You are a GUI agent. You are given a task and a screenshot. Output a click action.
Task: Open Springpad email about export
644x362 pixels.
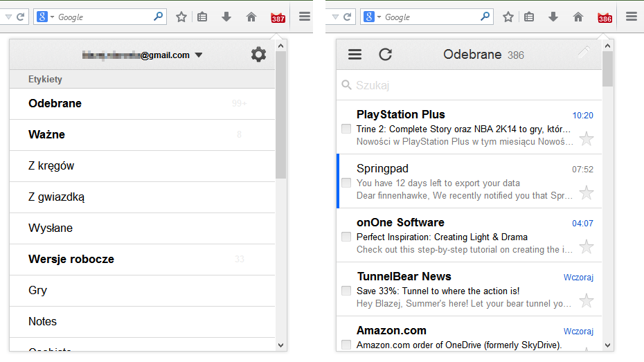pos(469,181)
